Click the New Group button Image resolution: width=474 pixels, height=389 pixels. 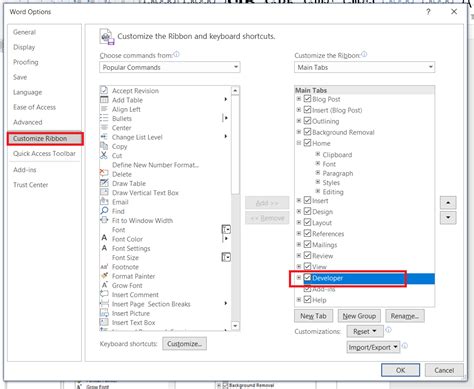click(x=359, y=316)
